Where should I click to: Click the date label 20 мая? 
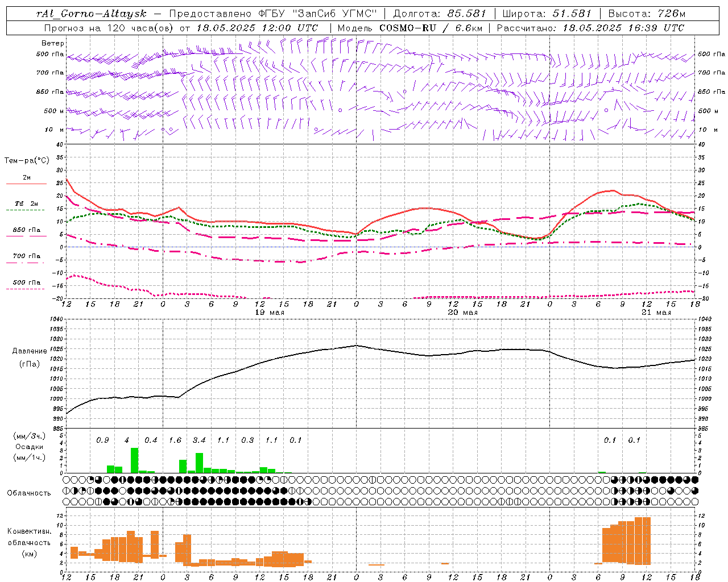[x=463, y=313]
